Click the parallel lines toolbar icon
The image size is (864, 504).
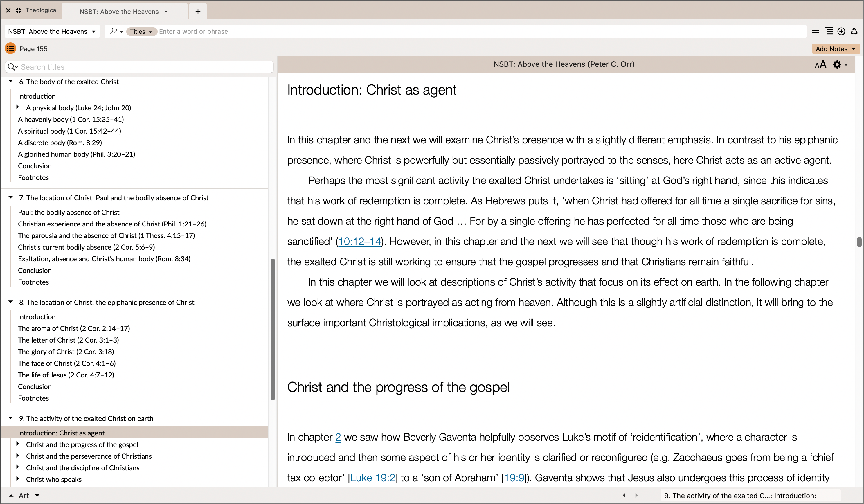(816, 32)
